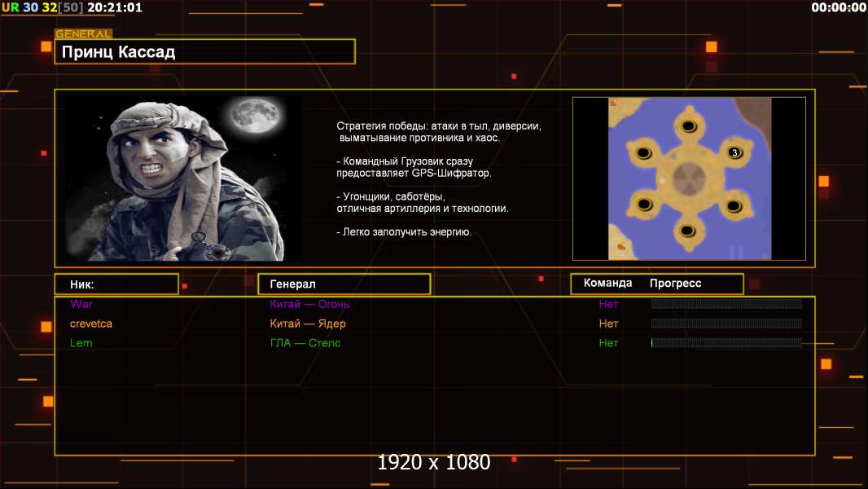Click player name "Lem"
Viewport: 868px width, 489px height.
[81, 343]
